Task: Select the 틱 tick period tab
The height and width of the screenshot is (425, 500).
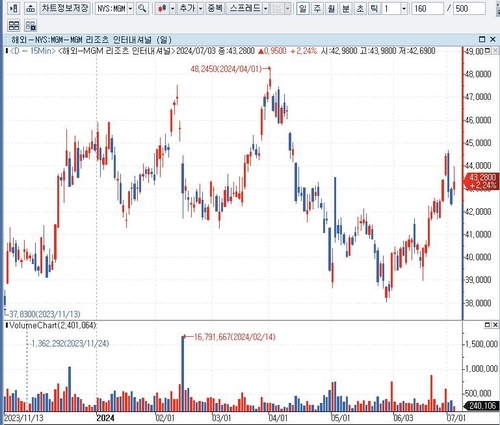Action: click(374, 8)
